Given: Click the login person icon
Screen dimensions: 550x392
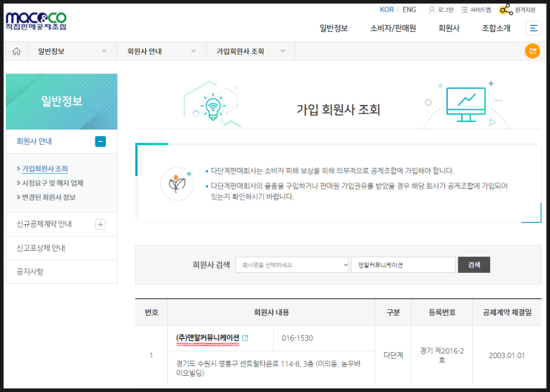Looking at the screenshot, I should click(x=432, y=10).
